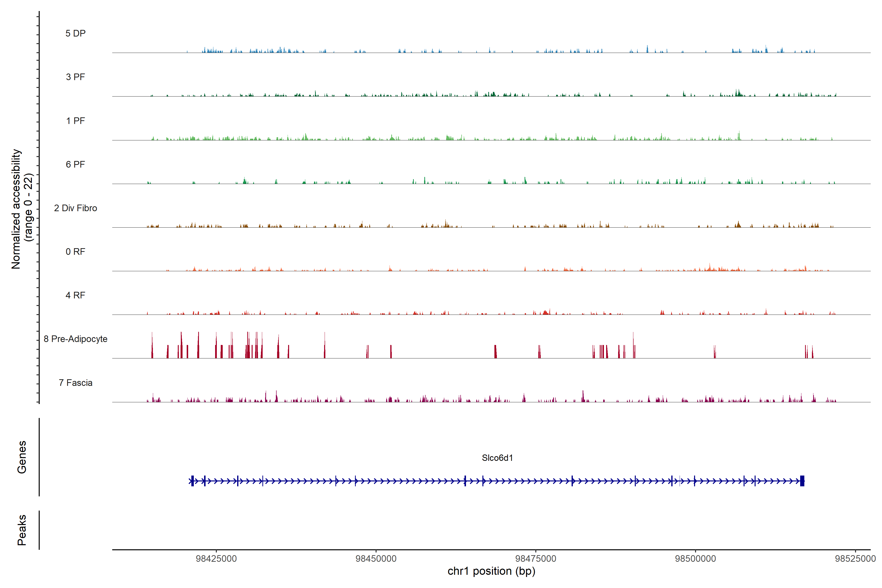Select the 2 Div Fibro label
The width and height of the screenshot is (882, 588).
[x=75, y=208]
